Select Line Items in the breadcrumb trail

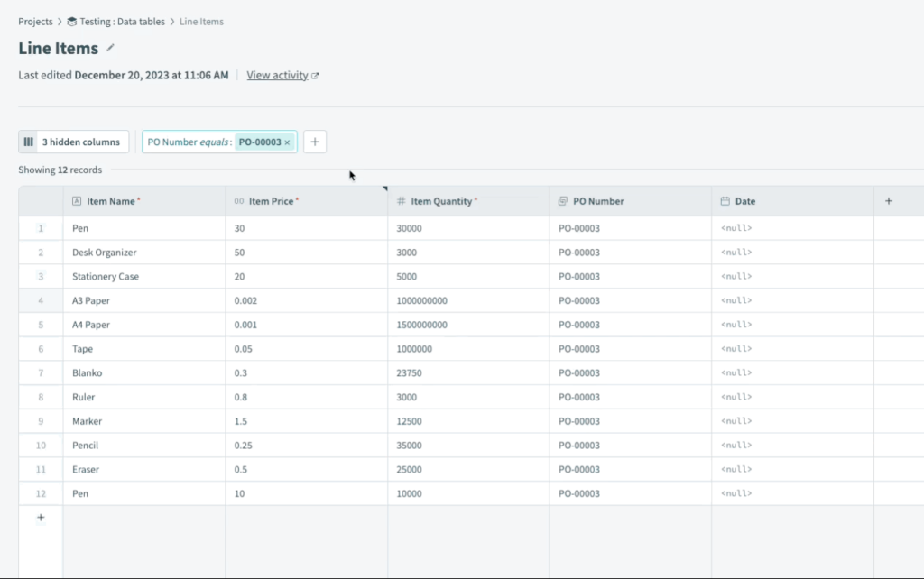point(200,21)
